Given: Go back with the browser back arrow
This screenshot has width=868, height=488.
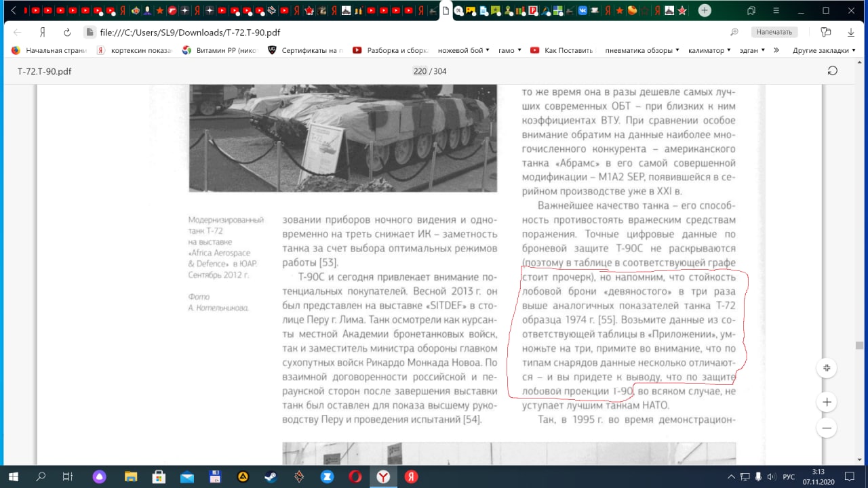Looking at the screenshot, I should coord(17,33).
